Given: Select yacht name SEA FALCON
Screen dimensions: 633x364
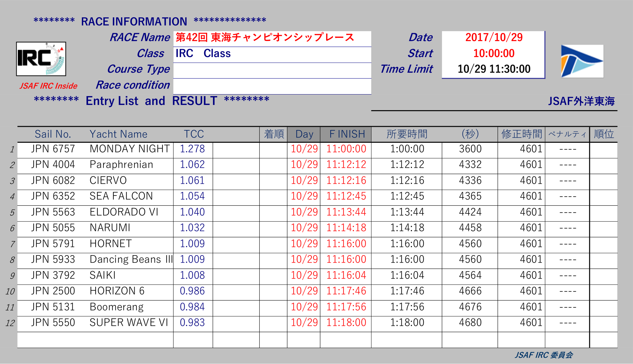Looking at the screenshot, I should click(121, 196).
